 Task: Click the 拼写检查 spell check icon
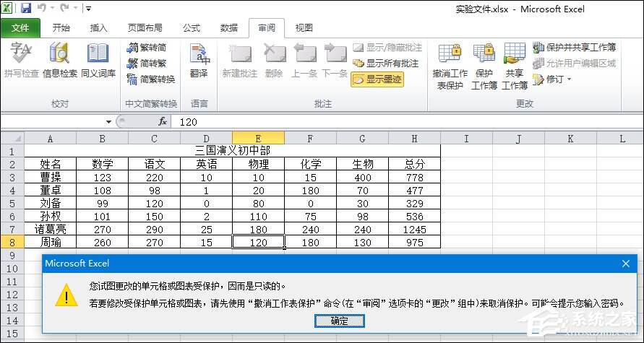tap(22, 61)
